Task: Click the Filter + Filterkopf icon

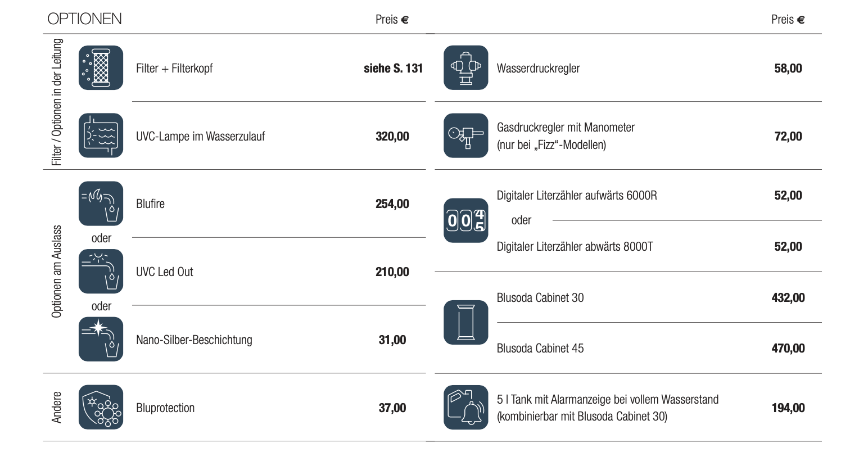Action: pyautogui.click(x=101, y=68)
